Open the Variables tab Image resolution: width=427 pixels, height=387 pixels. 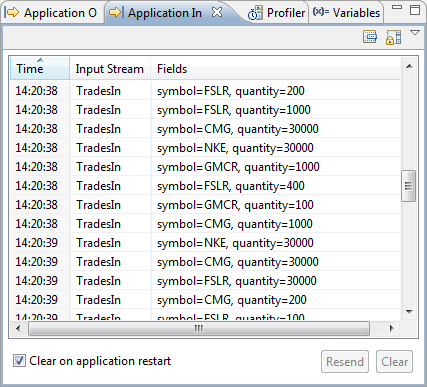pos(346,13)
